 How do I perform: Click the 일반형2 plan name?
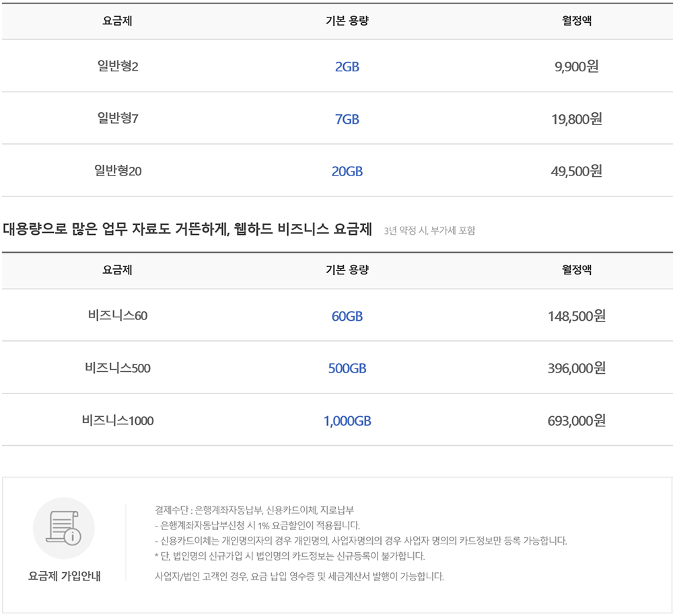point(116,66)
